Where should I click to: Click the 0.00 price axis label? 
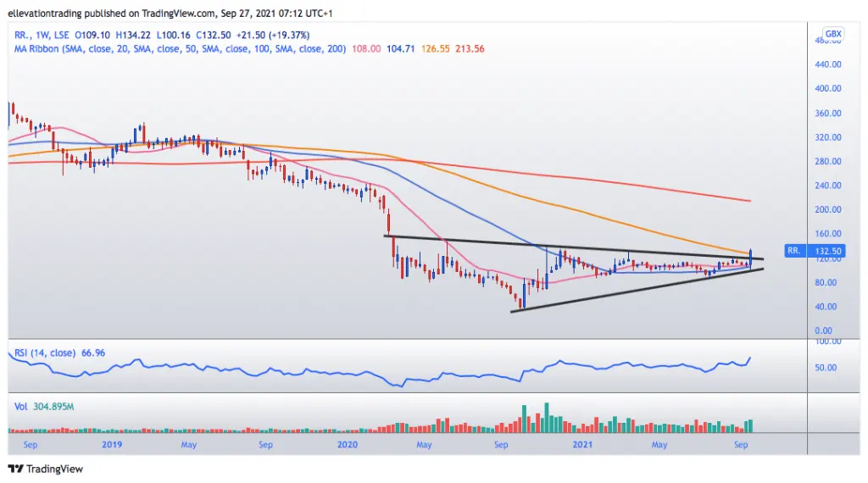823,330
